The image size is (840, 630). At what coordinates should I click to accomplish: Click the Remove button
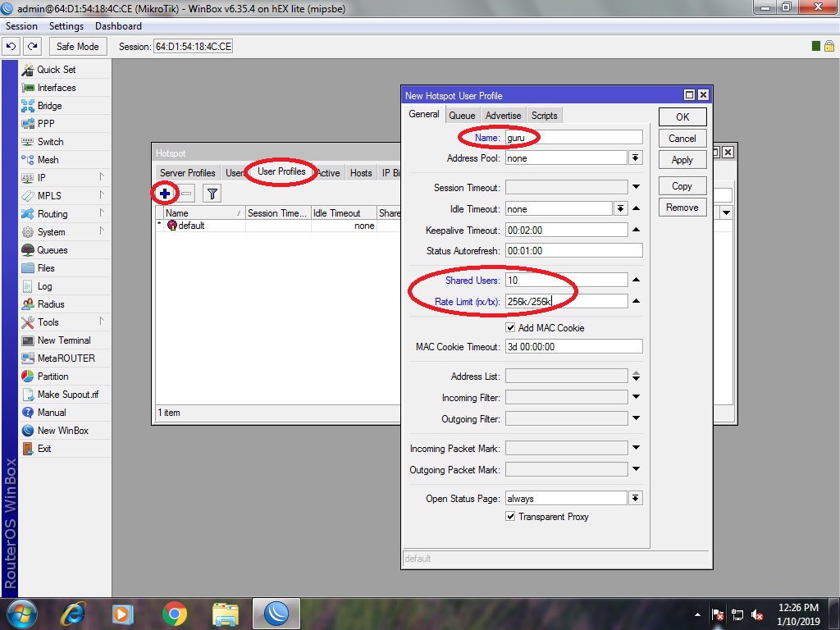(682, 208)
